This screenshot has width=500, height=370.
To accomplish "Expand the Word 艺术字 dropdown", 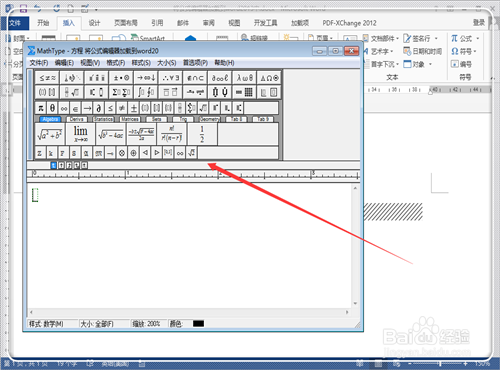I will point(392,51).
